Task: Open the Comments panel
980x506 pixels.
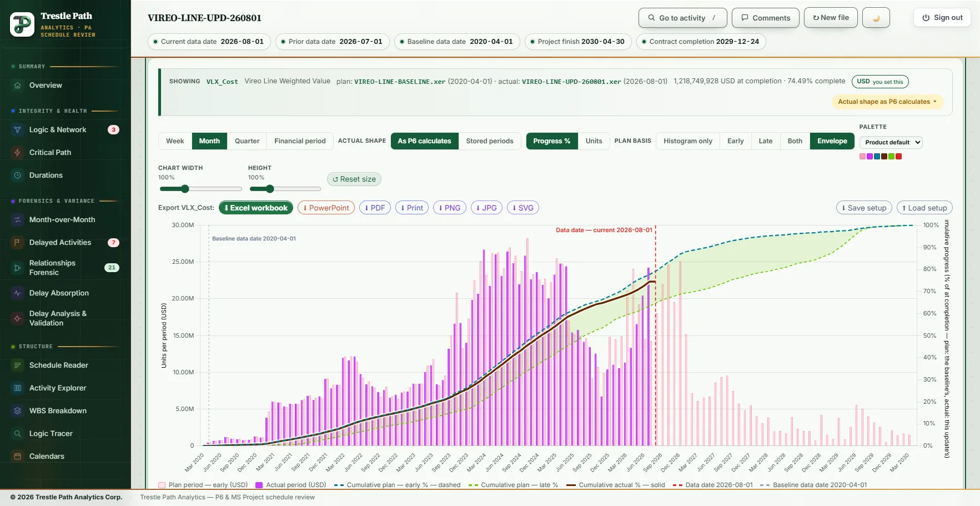Action: click(x=766, y=18)
